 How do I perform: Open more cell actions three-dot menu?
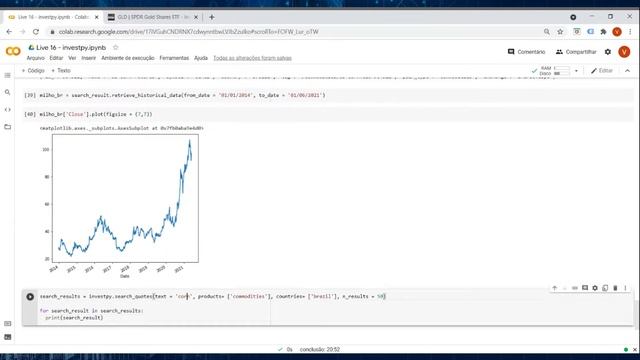click(x=625, y=288)
